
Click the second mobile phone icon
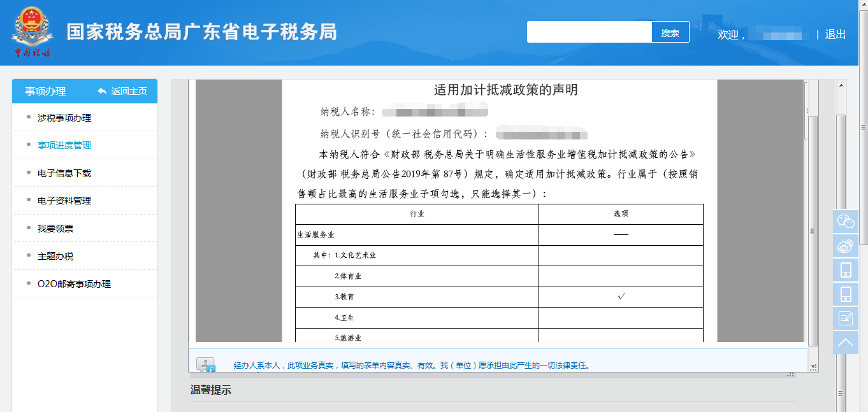pyautogui.click(x=846, y=294)
